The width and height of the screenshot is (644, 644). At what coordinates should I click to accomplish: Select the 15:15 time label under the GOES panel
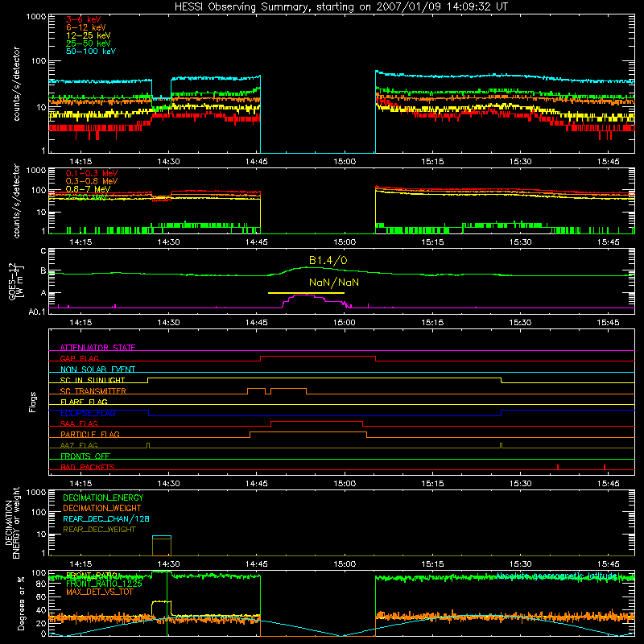432,323
